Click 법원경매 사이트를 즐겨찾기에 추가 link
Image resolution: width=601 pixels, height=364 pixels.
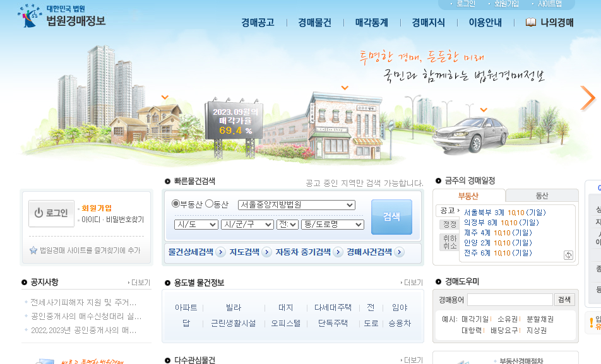(x=90, y=250)
